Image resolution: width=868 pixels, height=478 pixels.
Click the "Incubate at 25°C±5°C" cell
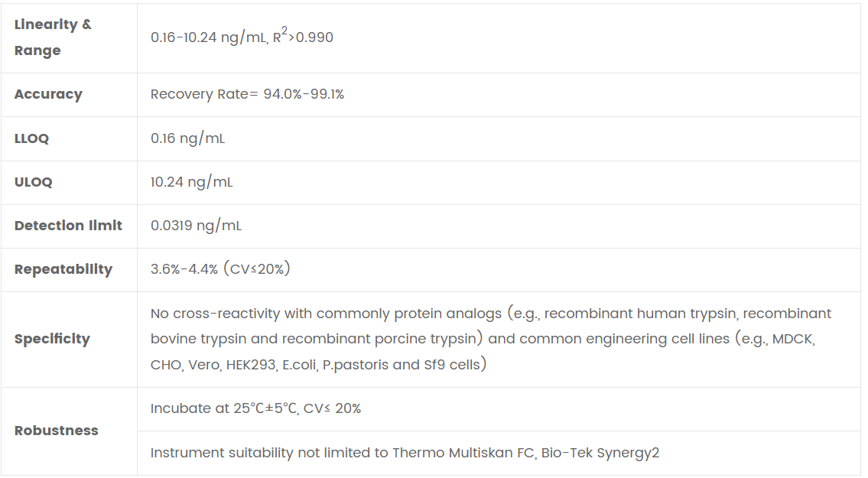tap(222, 408)
